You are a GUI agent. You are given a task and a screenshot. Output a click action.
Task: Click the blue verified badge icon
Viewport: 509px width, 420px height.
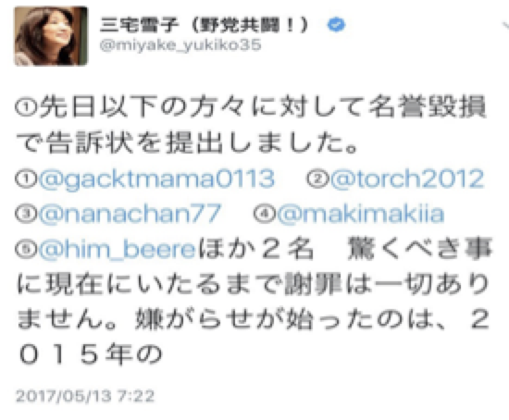point(336,25)
